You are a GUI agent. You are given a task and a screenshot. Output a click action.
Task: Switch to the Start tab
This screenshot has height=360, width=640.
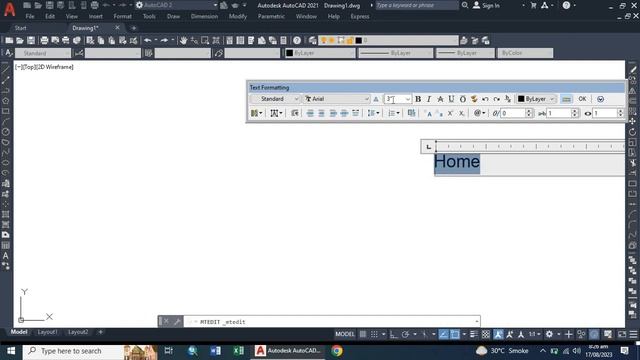coord(20,28)
